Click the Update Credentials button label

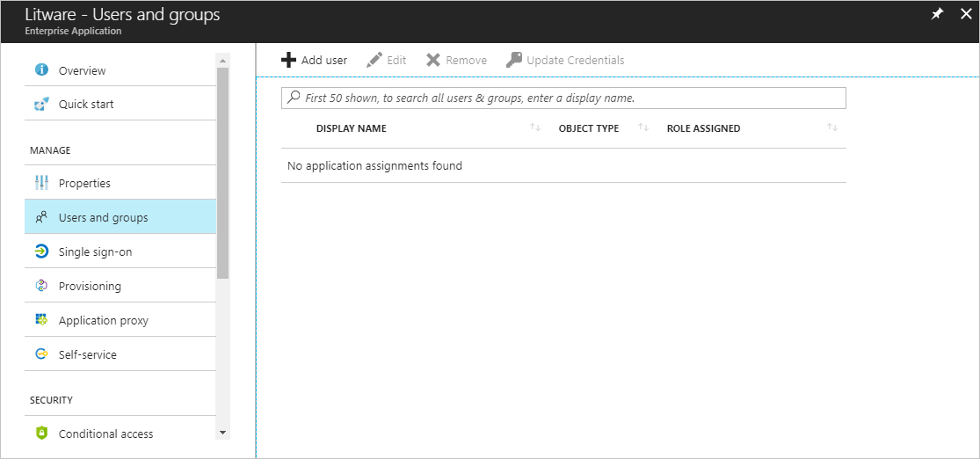[576, 60]
